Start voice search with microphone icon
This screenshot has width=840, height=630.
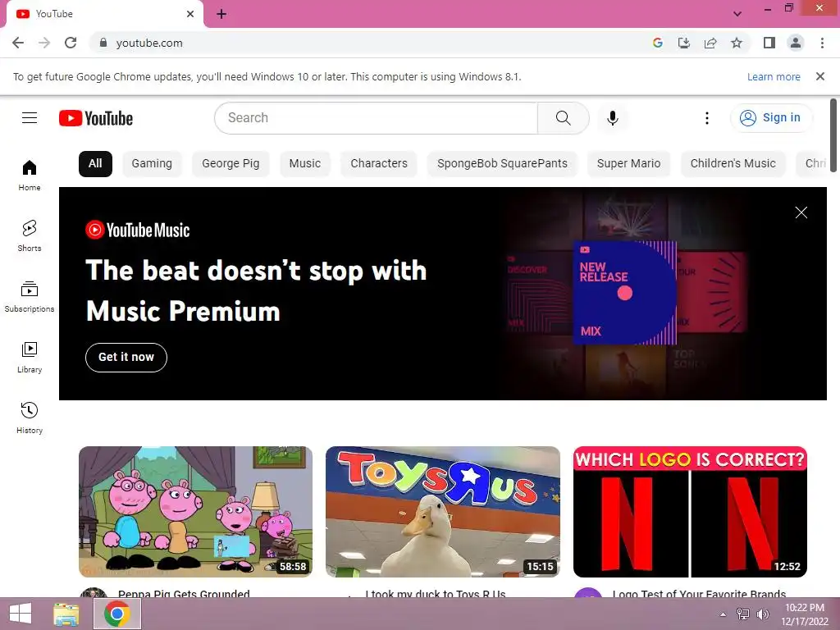coord(612,118)
